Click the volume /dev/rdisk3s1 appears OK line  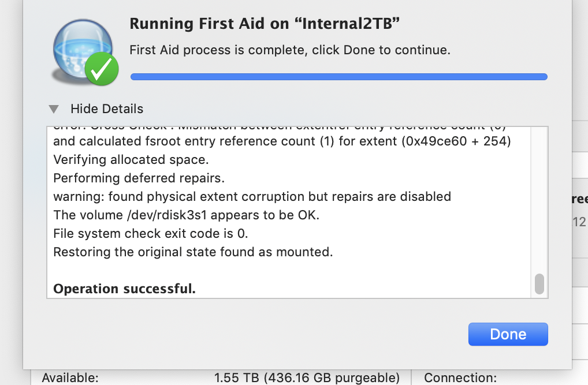tap(187, 215)
